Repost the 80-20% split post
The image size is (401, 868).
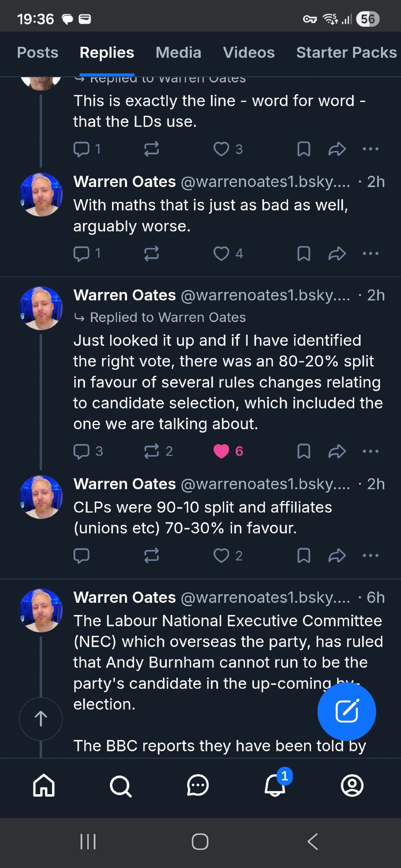coord(152,451)
